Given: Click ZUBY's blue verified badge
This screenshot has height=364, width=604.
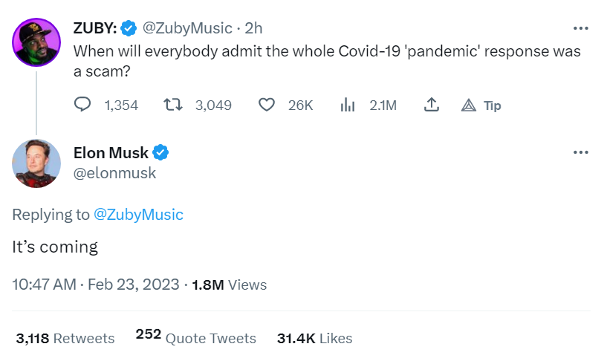Looking at the screenshot, I should coord(129,28).
